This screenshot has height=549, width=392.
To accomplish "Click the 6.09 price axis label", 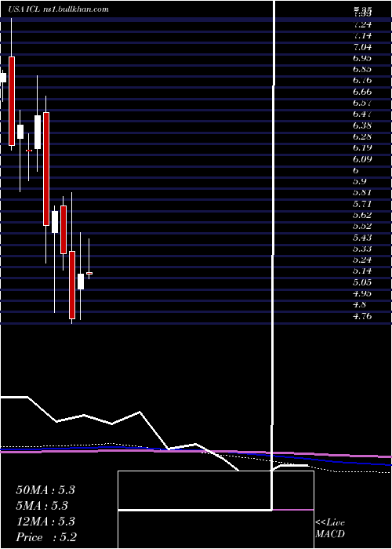I will [x=362, y=159].
